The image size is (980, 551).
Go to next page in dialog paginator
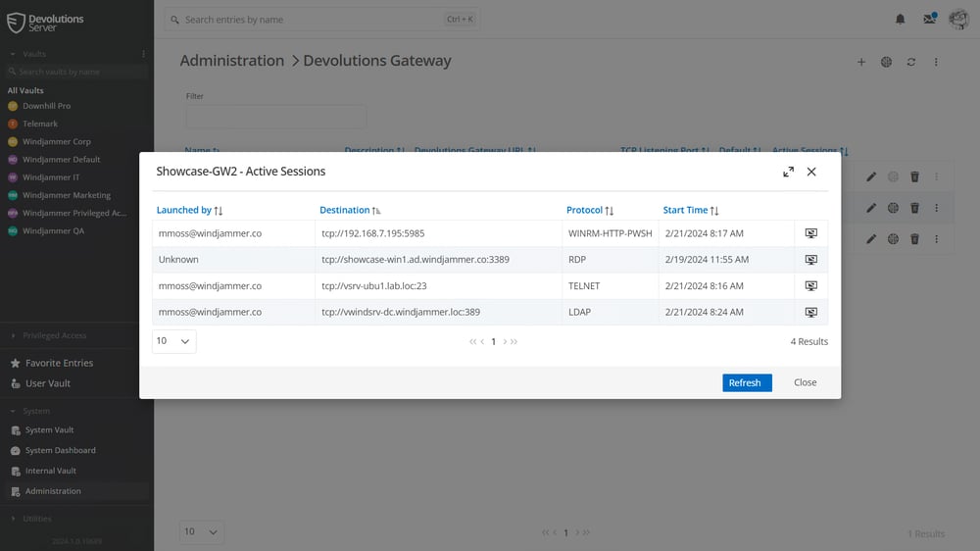click(x=505, y=341)
